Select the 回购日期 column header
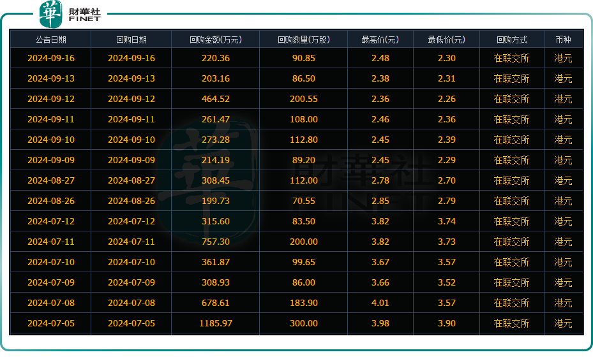This screenshot has width=593, height=364. pyautogui.click(x=131, y=40)
